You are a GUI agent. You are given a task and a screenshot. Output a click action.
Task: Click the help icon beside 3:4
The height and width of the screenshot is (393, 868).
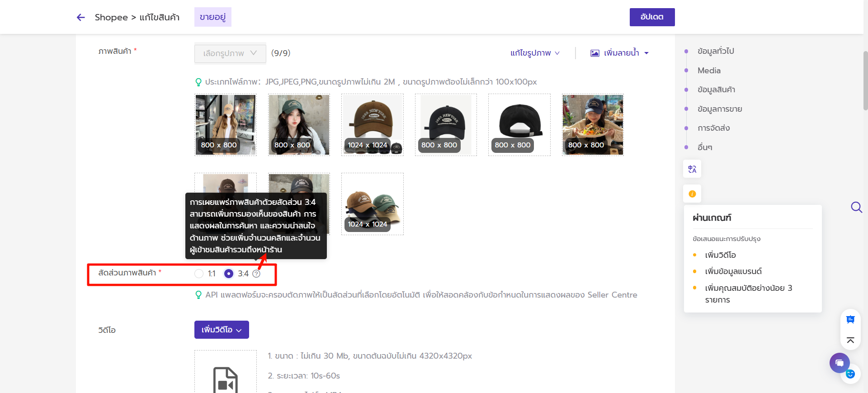point(256,274)
